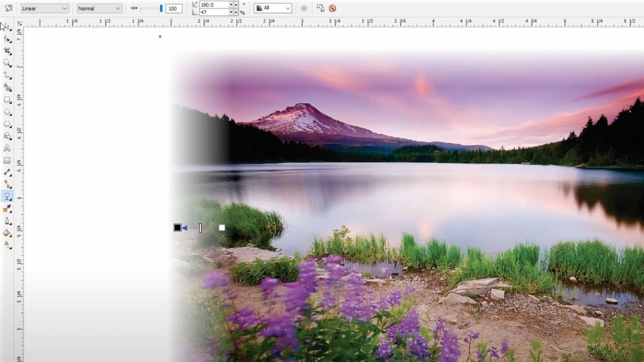Click the No Transparency button
The width and height of the screenshot is (644, 362).
point(333,8)
